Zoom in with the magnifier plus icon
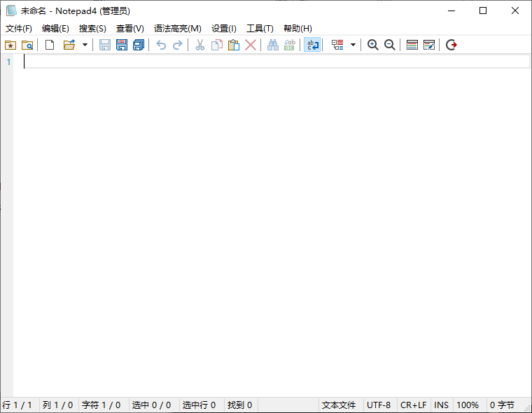The height and width of the screenshot is (413, 532). (372, 45)
